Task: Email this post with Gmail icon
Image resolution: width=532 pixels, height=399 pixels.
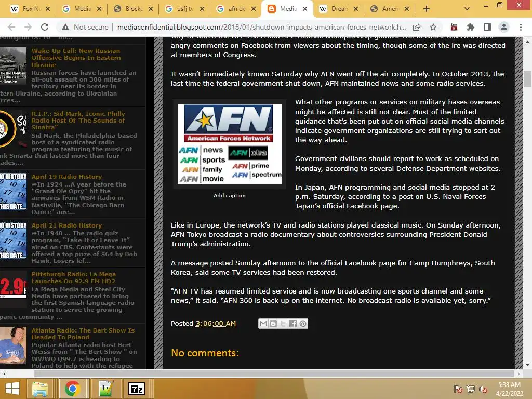Action: (263, 324)
